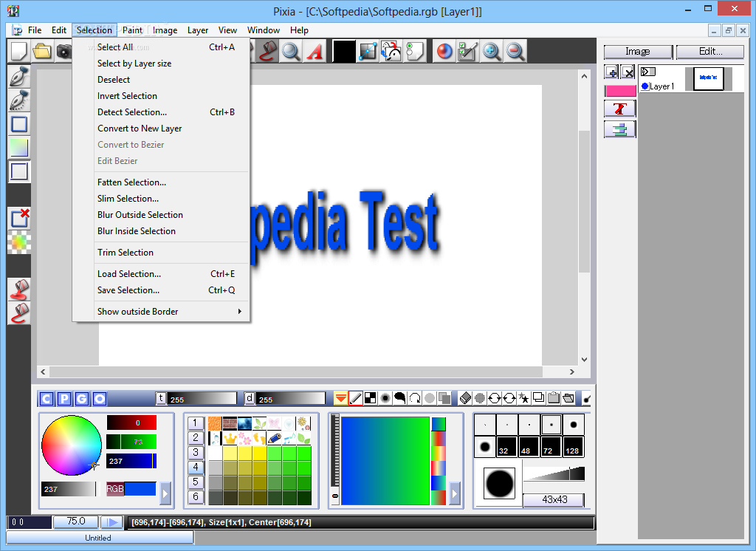Screen dimensions: 756x551
Task: Click the red-blue sphere icon
Action: [444, 51]
